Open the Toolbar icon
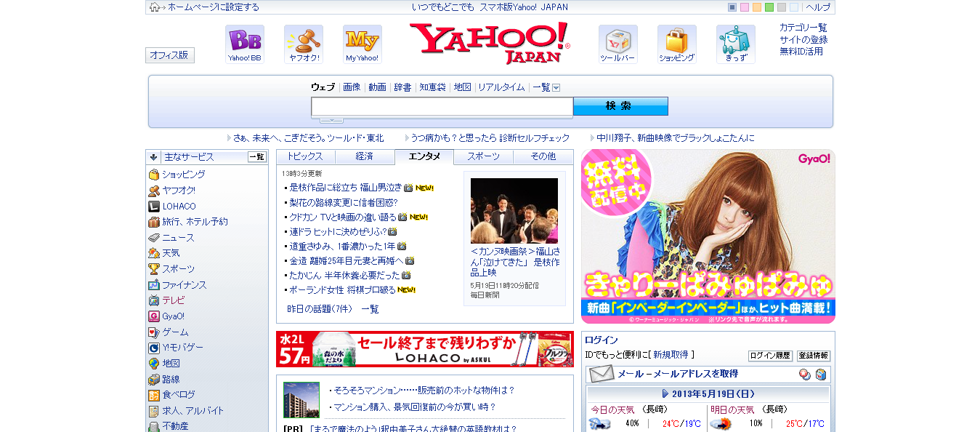 (x=618, y=44)
